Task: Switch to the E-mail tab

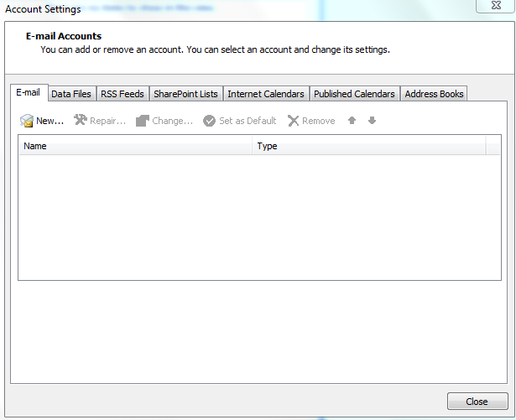Action: coord(28,93)
